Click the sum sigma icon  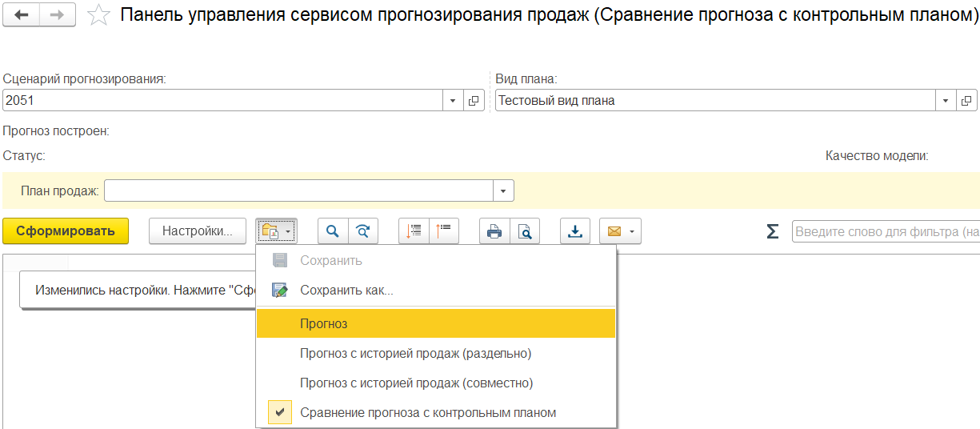click(x=772, y=231)
